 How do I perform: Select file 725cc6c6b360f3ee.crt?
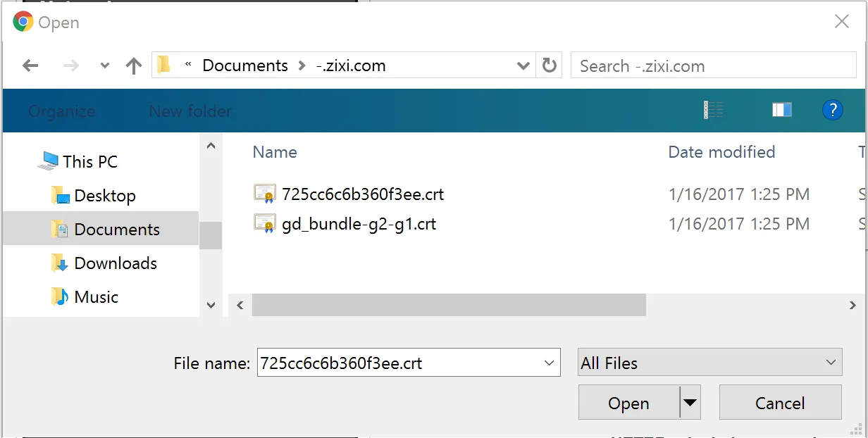363,194
